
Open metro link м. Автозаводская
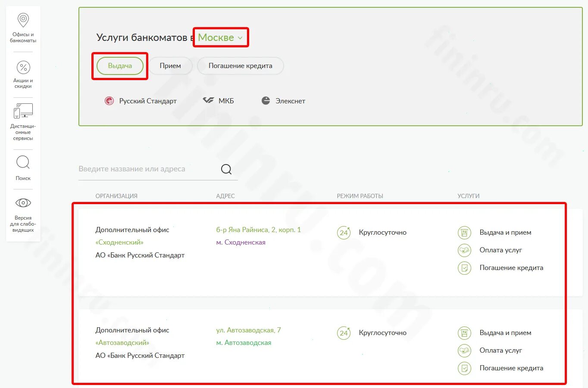point(244,343)
